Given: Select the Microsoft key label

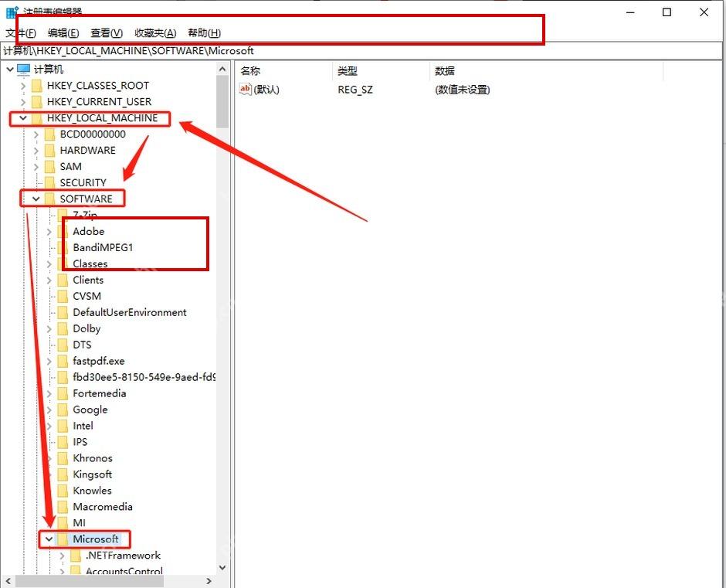Looking at the screenshot, I should tap(96, 539).
